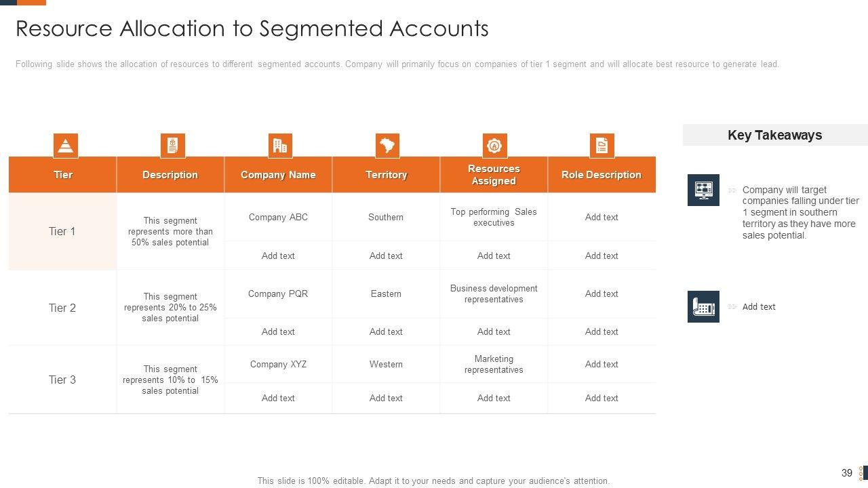Click the map icon above Territory
Image resolution: width=868 pixels, height=488 pixels.
tap(387, 145)
